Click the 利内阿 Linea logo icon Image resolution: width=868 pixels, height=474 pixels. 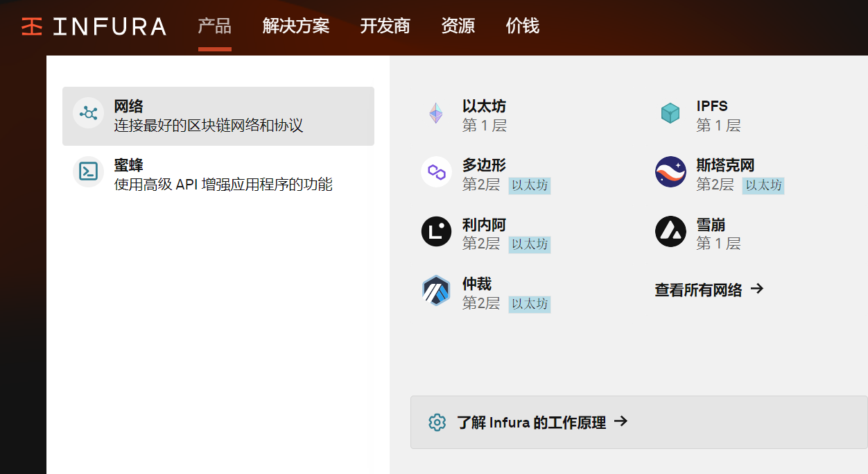pos(436,231)
